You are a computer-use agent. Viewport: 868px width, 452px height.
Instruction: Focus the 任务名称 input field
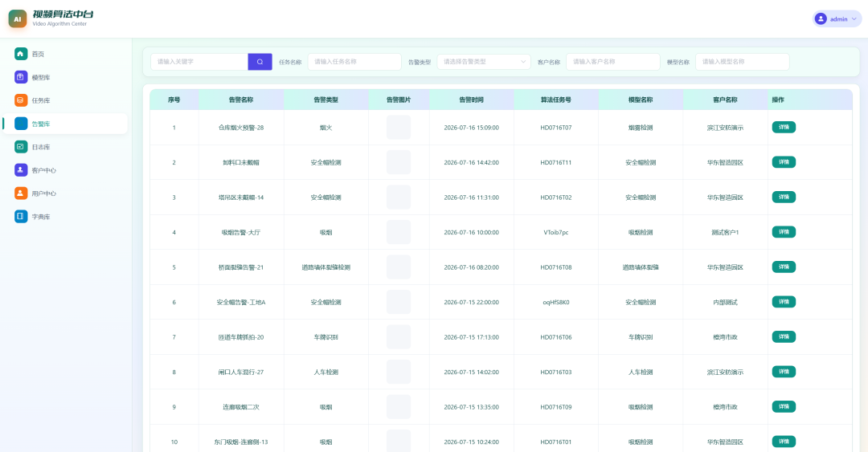tap(354, 62)
